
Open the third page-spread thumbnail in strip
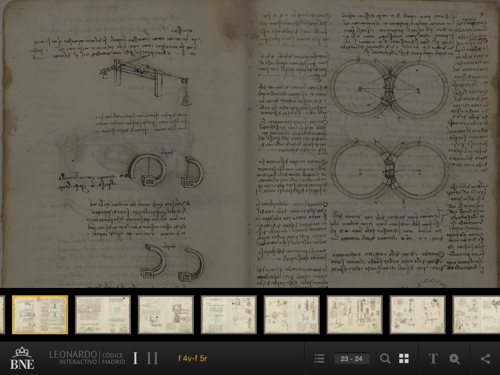pos(166,314)
